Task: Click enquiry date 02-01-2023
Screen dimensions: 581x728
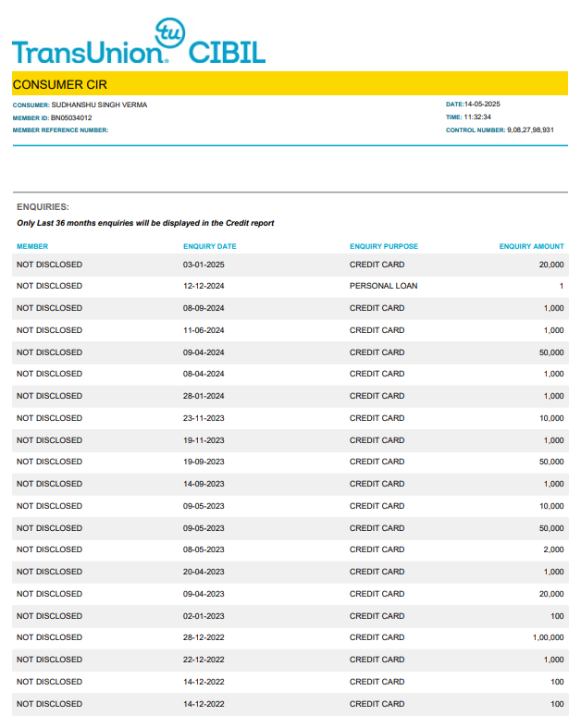Action: (x=204, y=616)
